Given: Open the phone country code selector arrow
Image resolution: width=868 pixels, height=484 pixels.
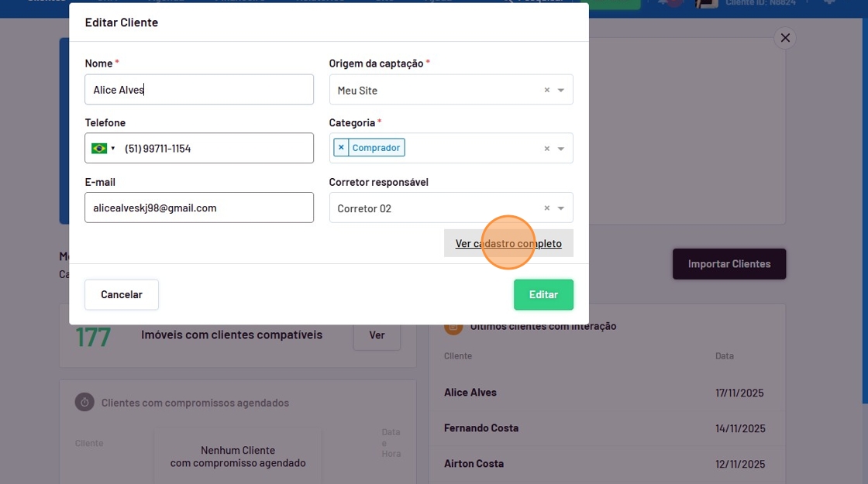Looking at the screenshot, I should (x=113, y=149).
